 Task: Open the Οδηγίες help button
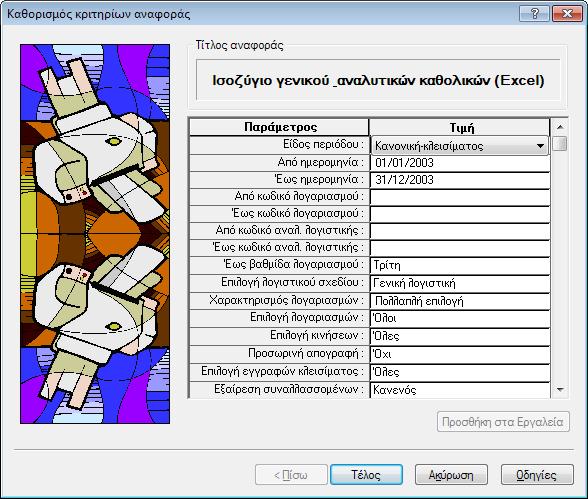(x=537, y=475)
